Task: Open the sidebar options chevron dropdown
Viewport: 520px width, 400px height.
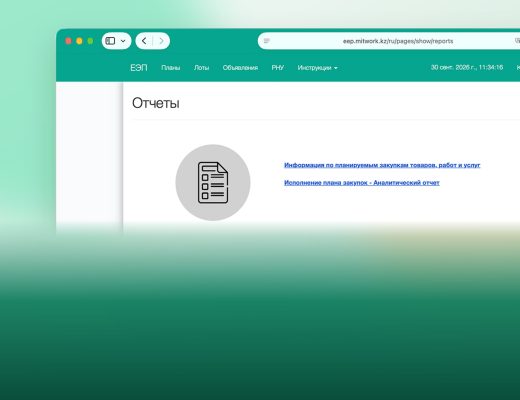Action: pyautogui.click(x=123, y=41)
